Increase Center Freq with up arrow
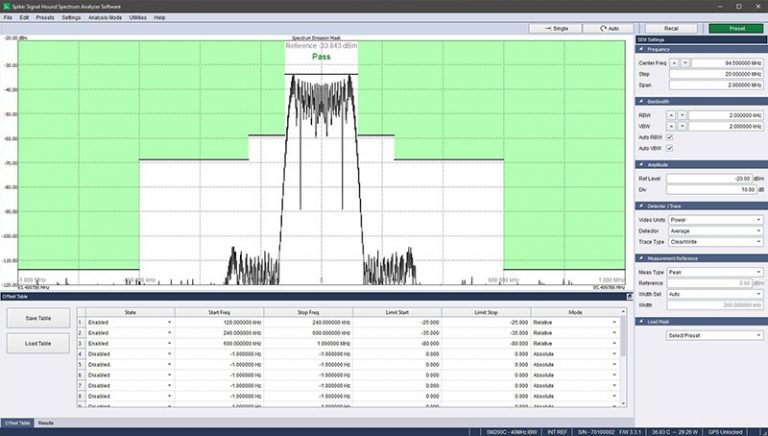This screenshot has width=768, height=436. (673, 62)
